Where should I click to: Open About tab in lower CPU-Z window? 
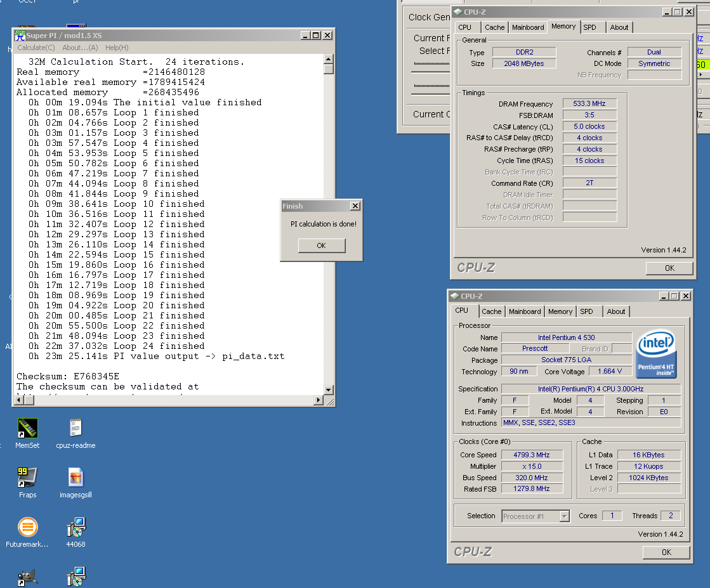(616, 311)
